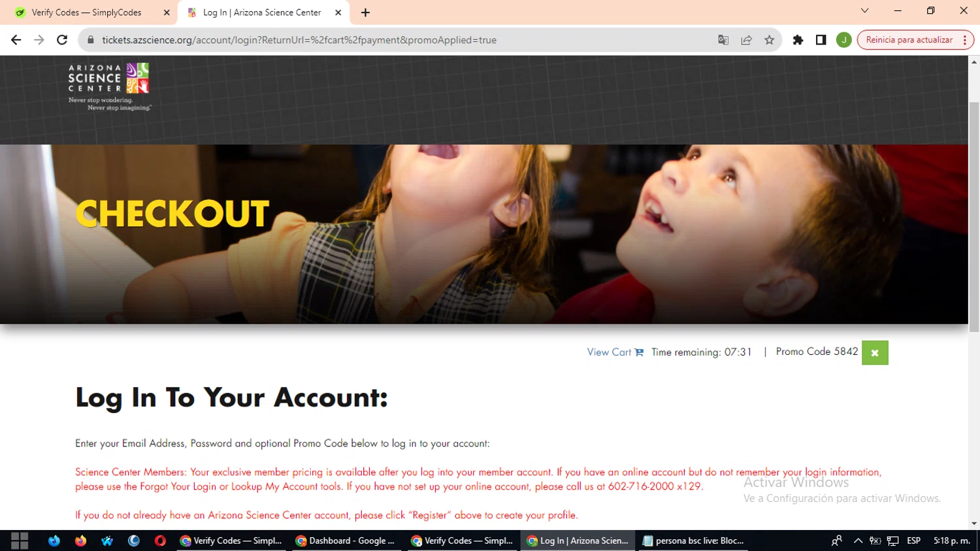
Task: Click the shopping cart icon beside View Cart
Action: point(639,352)
